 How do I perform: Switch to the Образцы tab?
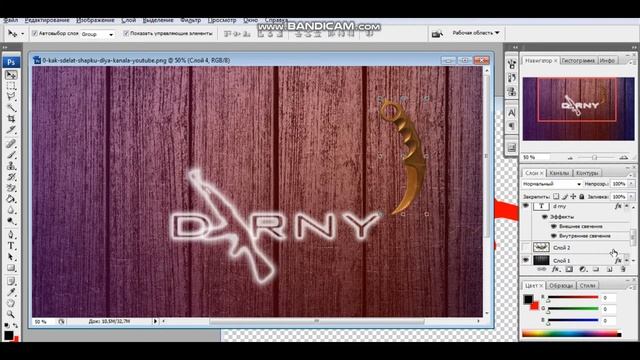pyautogui.click(x=560, y=285)
